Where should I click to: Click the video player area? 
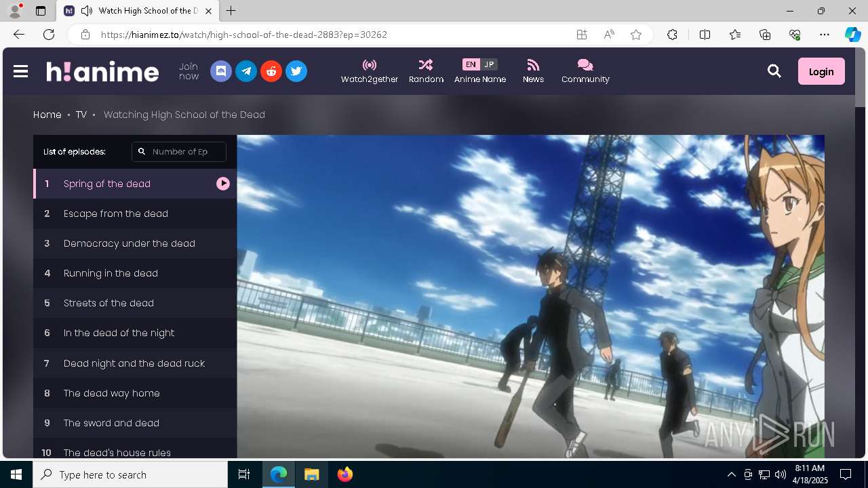click(530, 296)
